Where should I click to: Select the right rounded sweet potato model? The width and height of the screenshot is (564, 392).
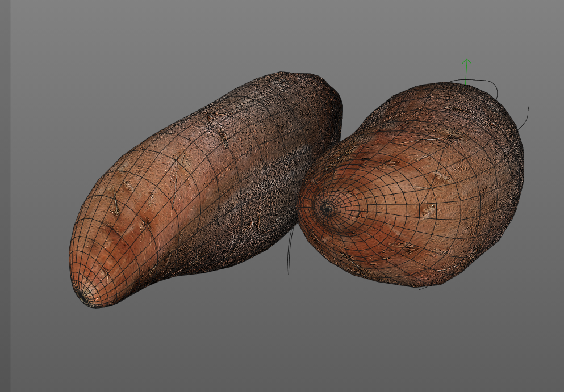[411, 184]
